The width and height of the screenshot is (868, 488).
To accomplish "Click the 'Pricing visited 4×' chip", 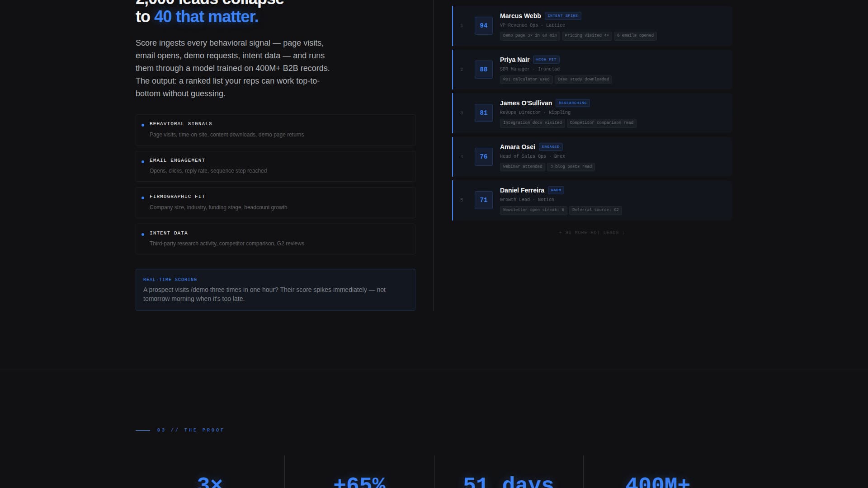I will [x=587, y=36].
